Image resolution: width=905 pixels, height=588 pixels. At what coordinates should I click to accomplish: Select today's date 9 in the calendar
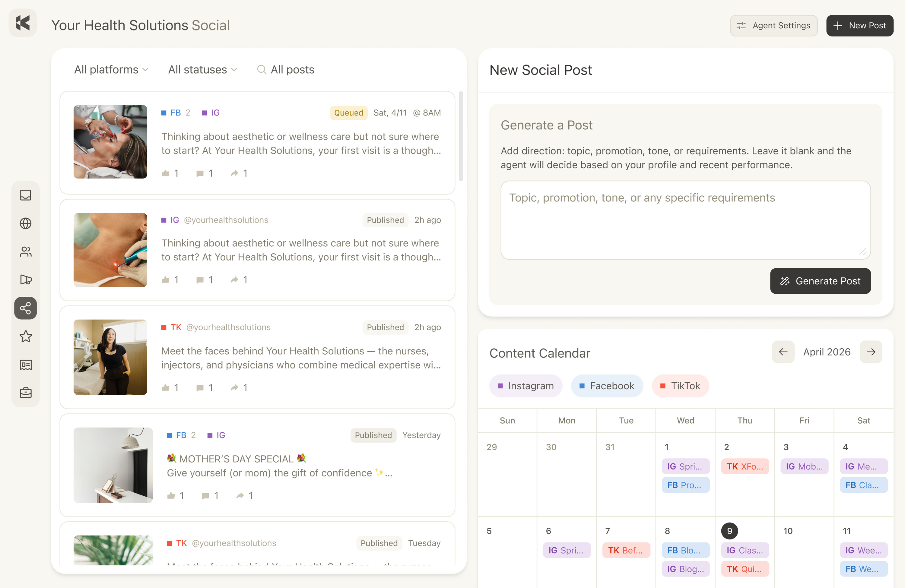coord(729,531)
